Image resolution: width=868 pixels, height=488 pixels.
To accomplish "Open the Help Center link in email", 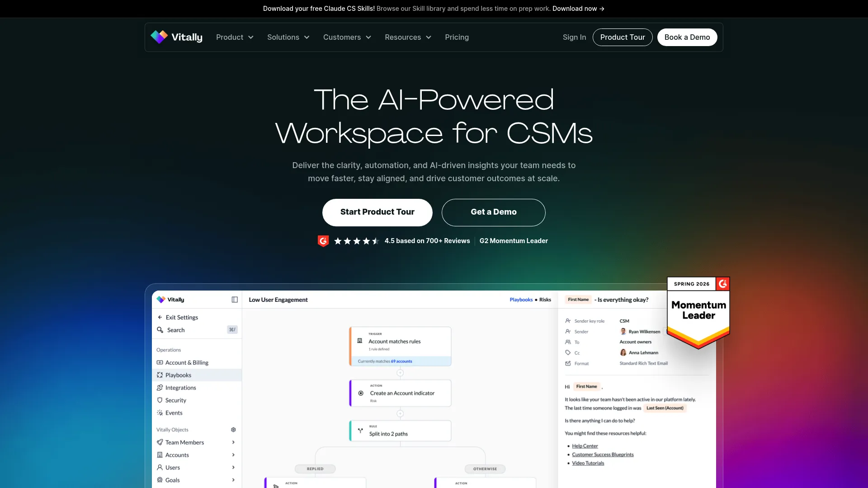I will coord(585,446).
